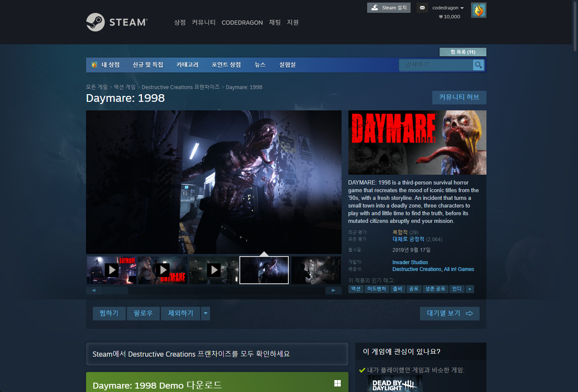Select the 인디 tag
This screenshot has width=578, height=392.
tap(457, 289)
